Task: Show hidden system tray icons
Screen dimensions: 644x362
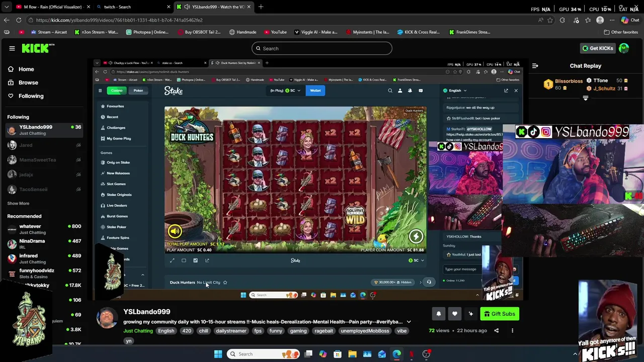Action: pyautogui.click(x=575, y=354)
